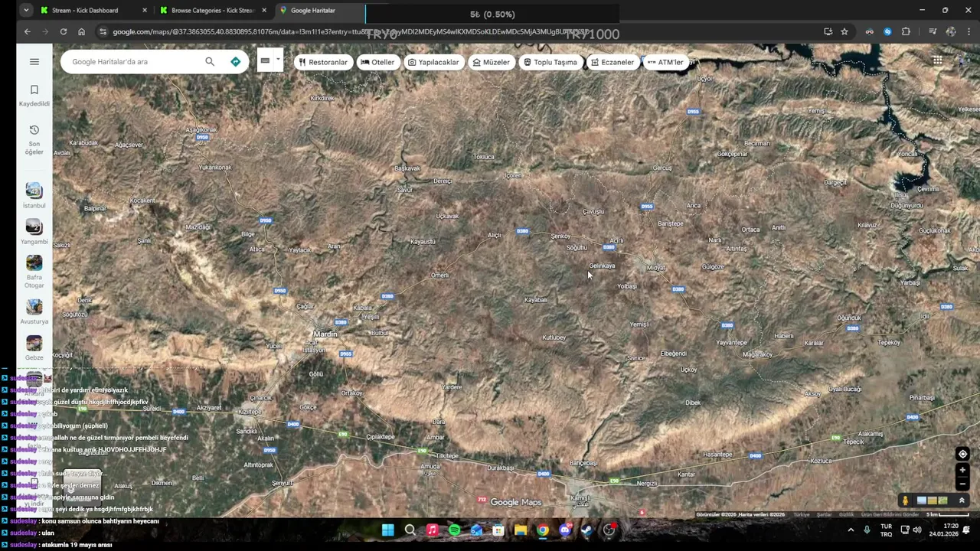Bookmark this page with the star icon
The image size is (980, 551).
(844, 31)
